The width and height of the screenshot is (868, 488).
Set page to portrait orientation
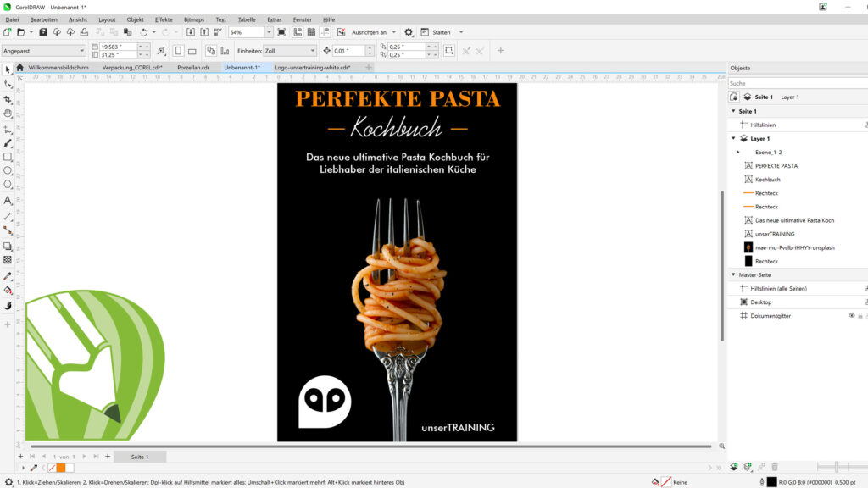(178, 50)
